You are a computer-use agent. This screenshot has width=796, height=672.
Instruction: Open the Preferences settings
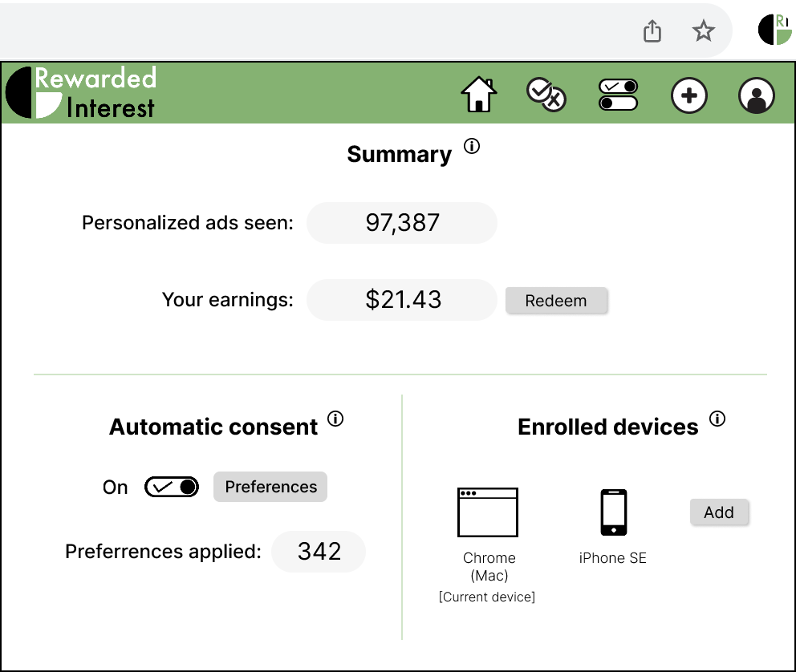[x=270, y=487]
